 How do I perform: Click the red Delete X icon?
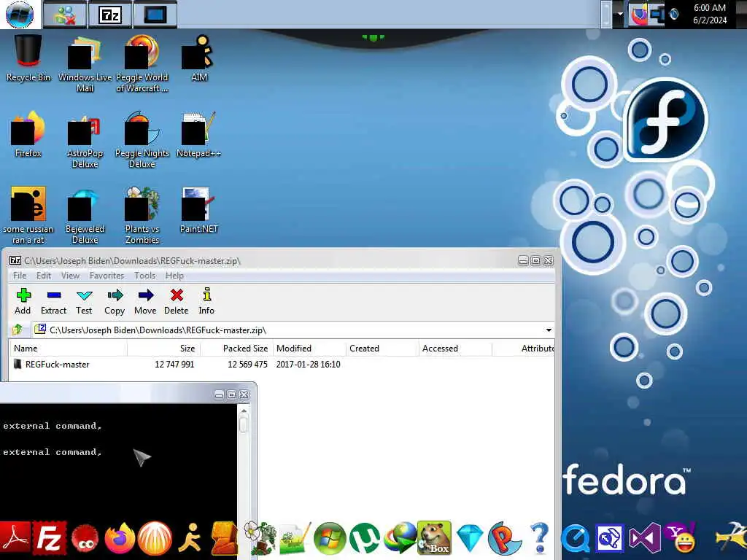pos(177,296)
